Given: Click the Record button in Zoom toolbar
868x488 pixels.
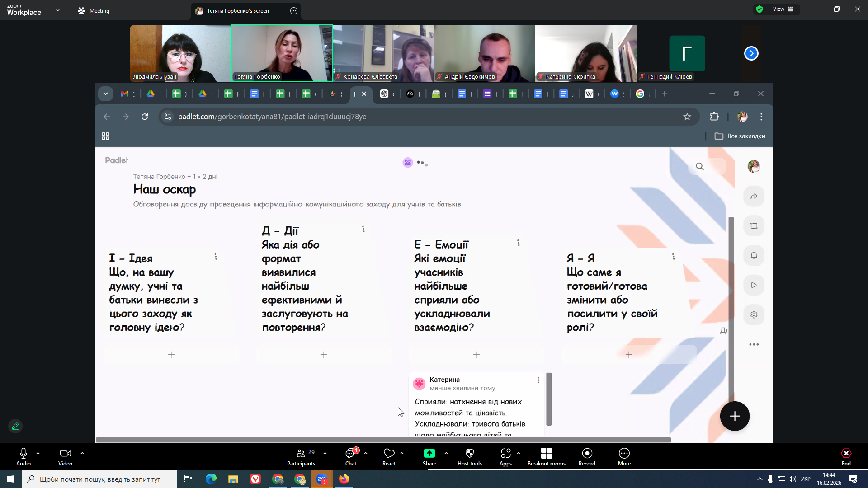Looking at the screenshot, I should pos(587,456).
